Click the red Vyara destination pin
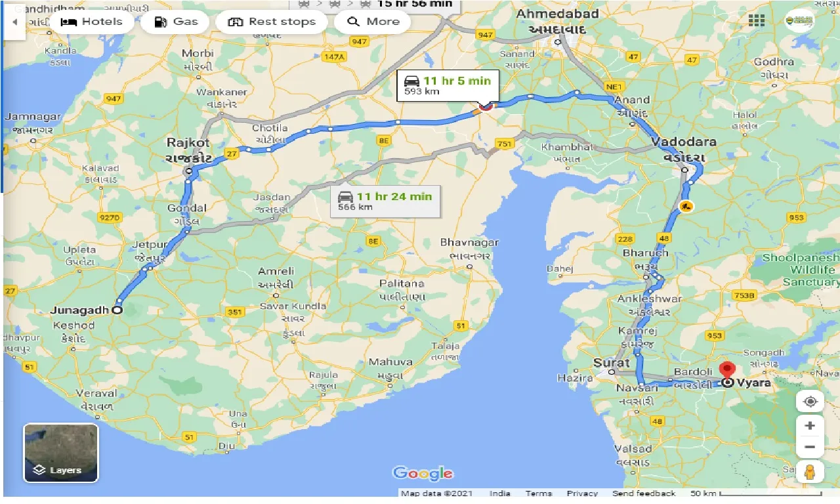 click(726, 371)
